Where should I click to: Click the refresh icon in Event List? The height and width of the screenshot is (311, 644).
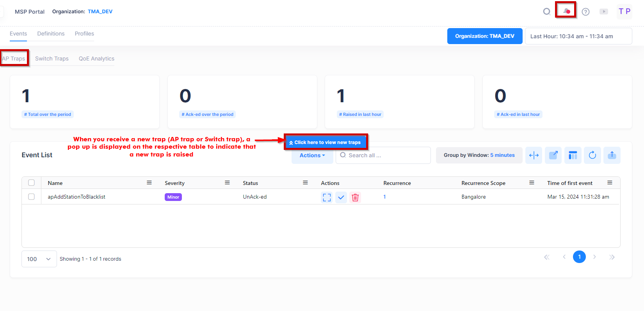pyautogui.click(x=592, y=155)
